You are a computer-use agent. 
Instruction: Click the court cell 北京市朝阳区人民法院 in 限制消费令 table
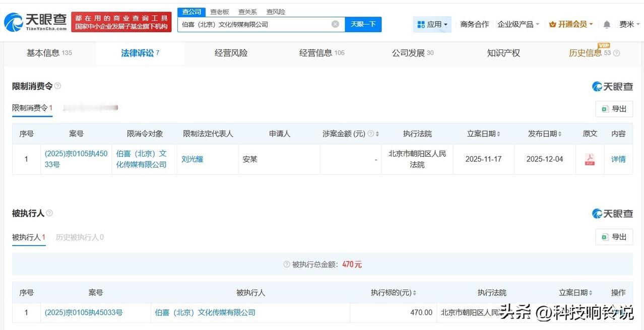point(417,159)
